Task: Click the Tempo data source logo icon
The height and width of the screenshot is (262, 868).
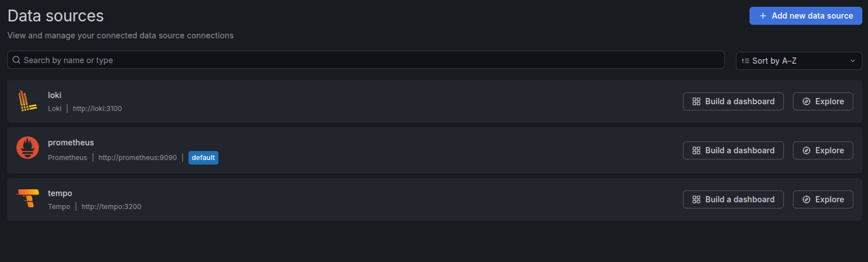Action: (27, 198)
